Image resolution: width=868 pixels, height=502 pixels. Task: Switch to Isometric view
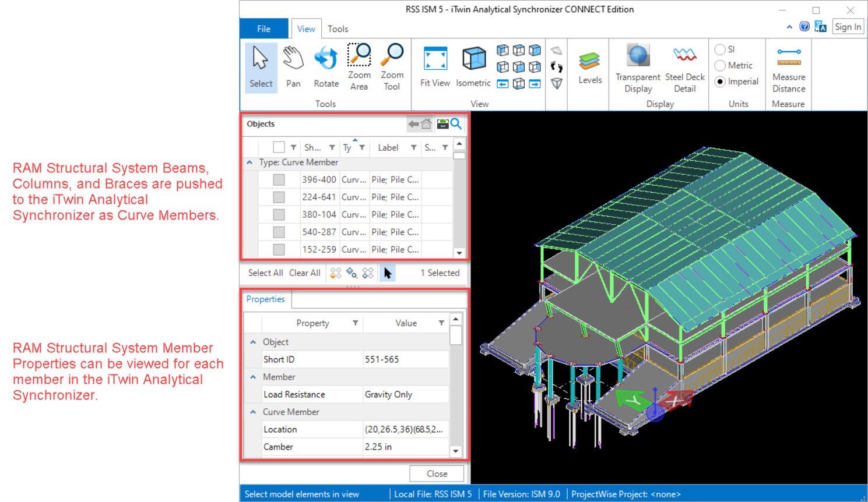473,67
